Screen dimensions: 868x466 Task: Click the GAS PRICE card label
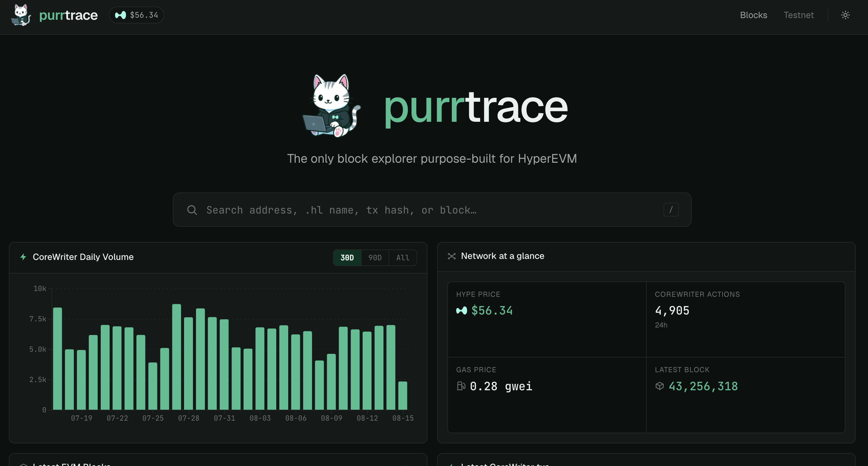pos(476,370)
